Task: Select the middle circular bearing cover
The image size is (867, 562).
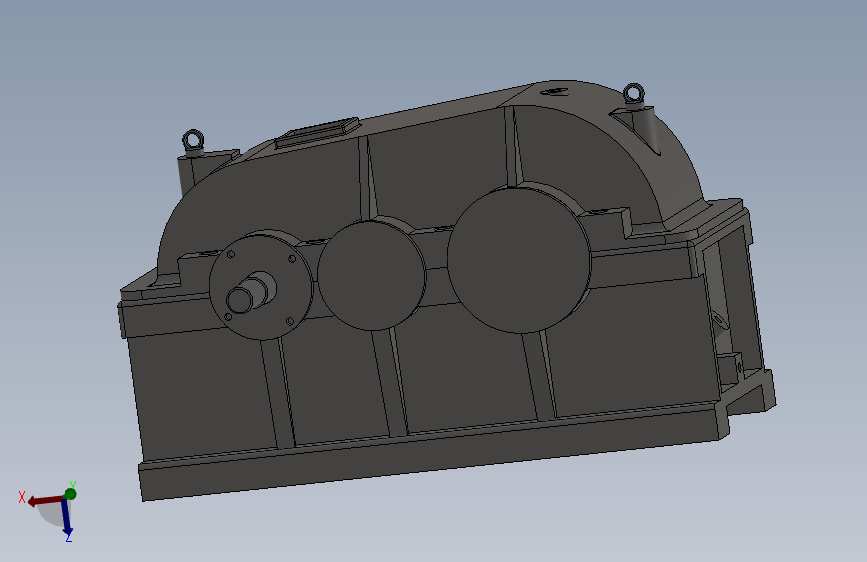Action: pyautogui.click(x=371, y=274)
